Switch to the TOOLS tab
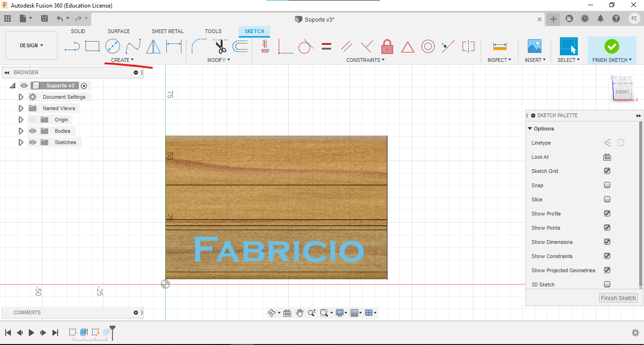The width and height of the screenshot is (644, 345). (x=213, y=31)
